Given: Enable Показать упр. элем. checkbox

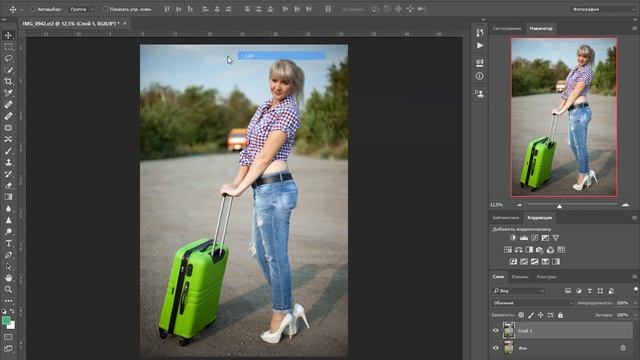Looking at the screenshot, I should coord(105,9).
